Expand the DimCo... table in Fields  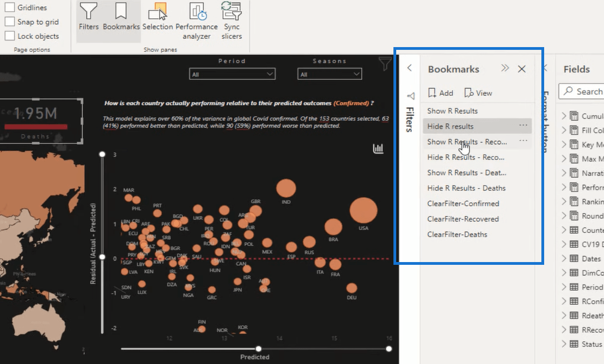coord(564,273)
